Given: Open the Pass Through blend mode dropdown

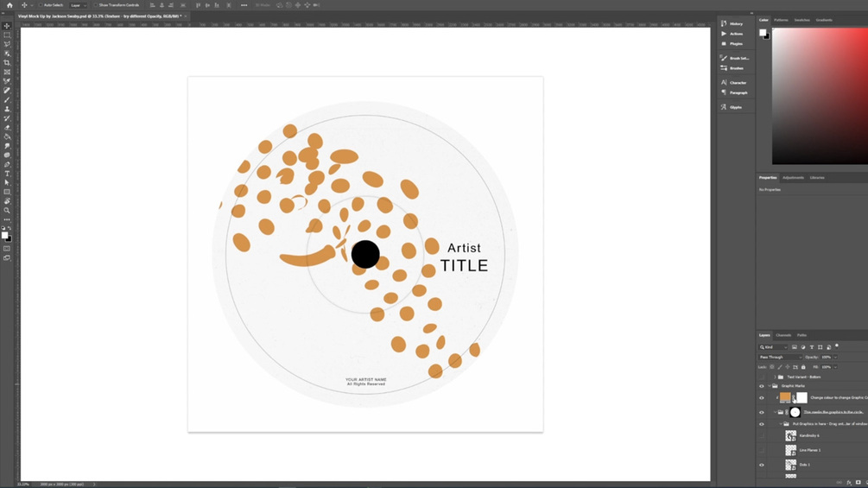Looking at the screenshot, I should click(780, 357).
